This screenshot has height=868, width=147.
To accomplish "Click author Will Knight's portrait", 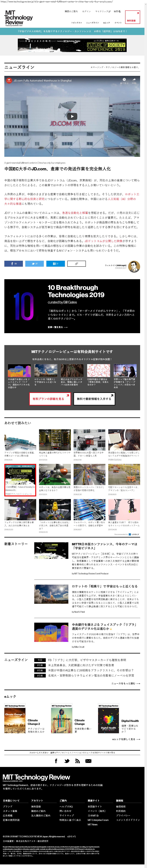I will point(134,266).
